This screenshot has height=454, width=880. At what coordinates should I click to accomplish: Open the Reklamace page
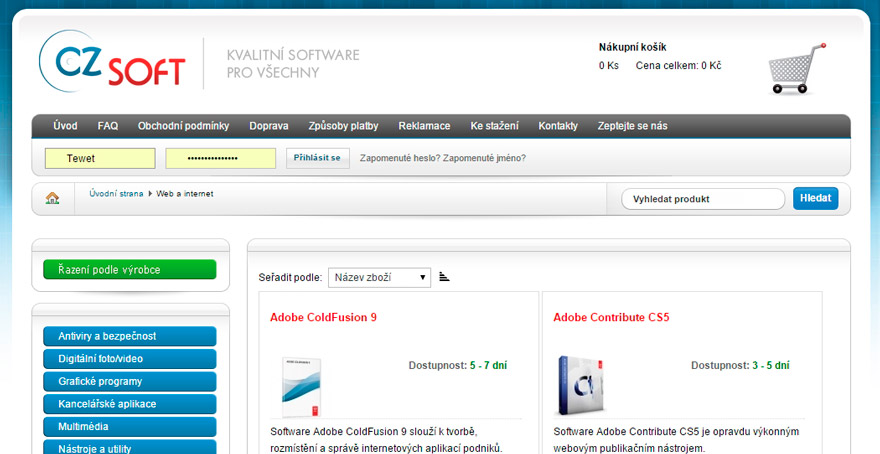click(x=424, y=126)
